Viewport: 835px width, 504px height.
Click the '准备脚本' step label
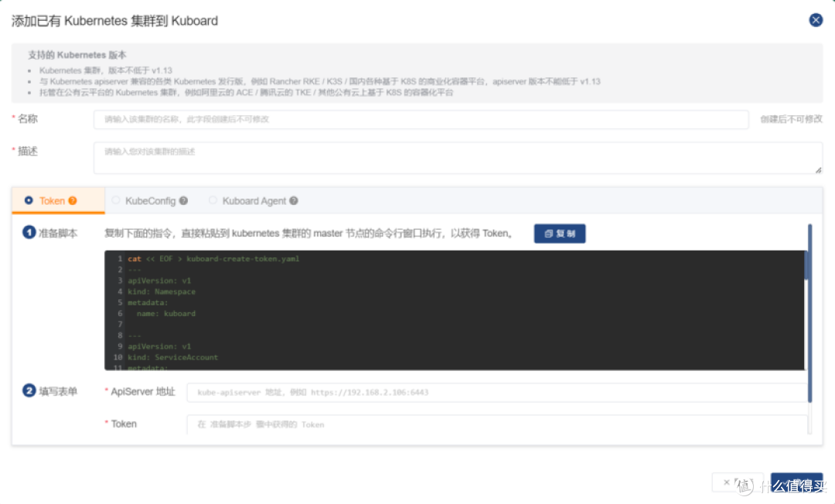[x=58, y=233]
